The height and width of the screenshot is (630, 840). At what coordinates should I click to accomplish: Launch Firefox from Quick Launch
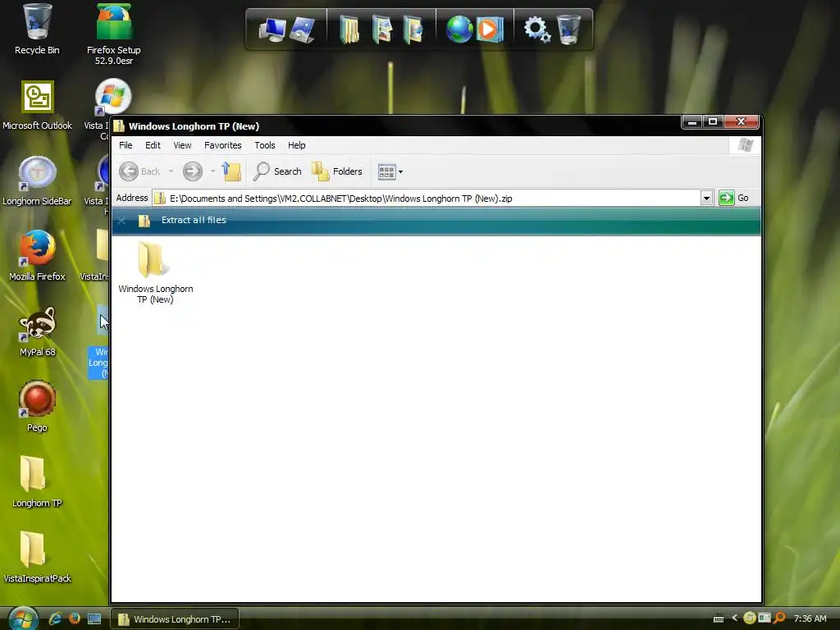(75, 619)
